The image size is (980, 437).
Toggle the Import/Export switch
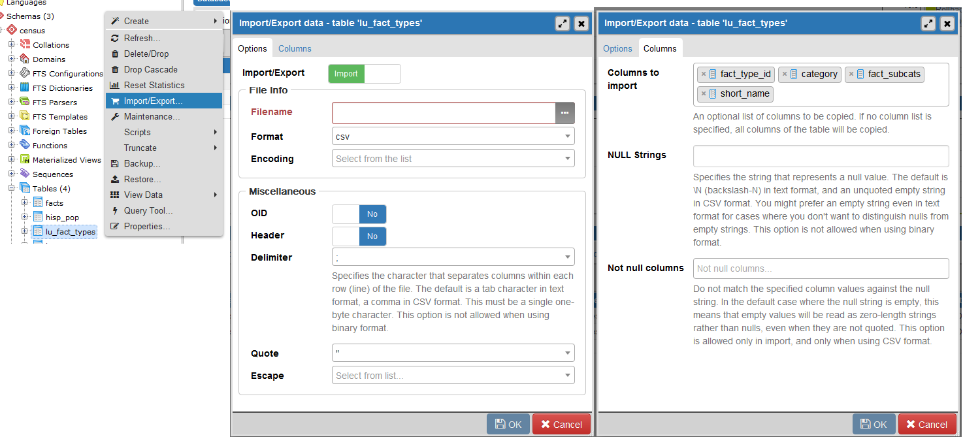coord(364,74)
